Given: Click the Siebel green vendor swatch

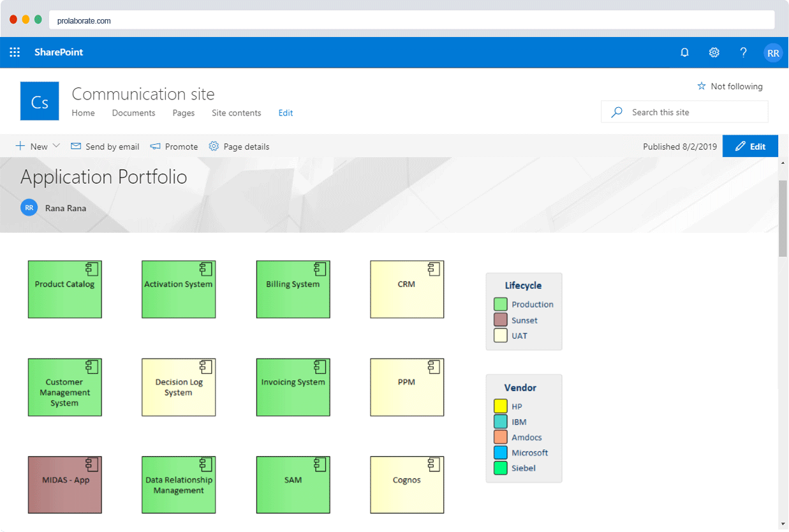Looking at the screenshot, I should tap(501, 468).
